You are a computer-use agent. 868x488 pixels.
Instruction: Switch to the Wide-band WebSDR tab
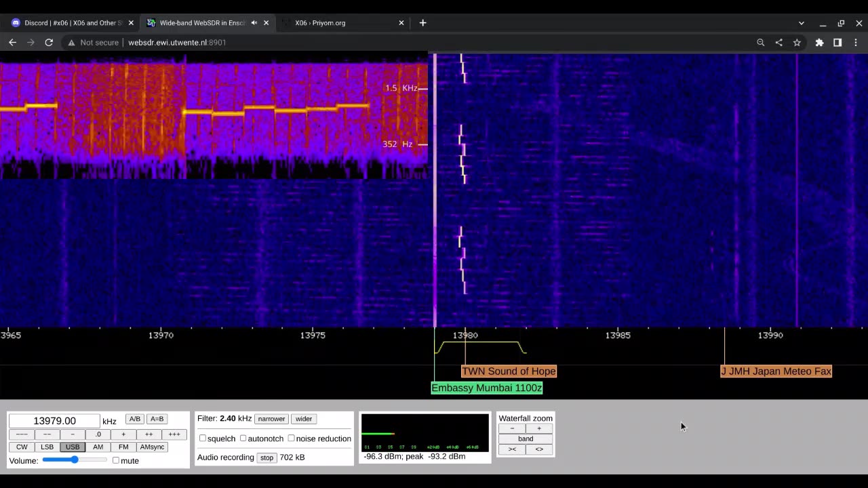click(x=208, y=22)
